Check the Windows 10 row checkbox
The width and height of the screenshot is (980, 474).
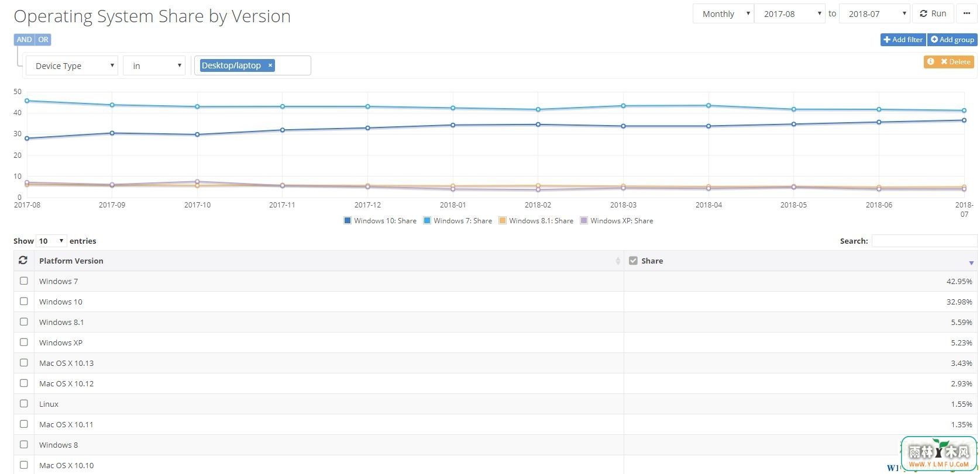pos(24,301)
